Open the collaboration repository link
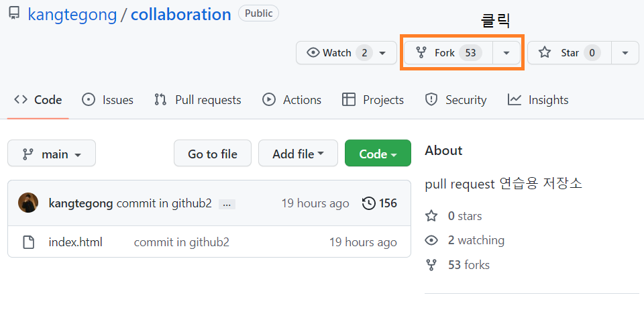The width and height of the screenshot is (644, 316). 180,14
